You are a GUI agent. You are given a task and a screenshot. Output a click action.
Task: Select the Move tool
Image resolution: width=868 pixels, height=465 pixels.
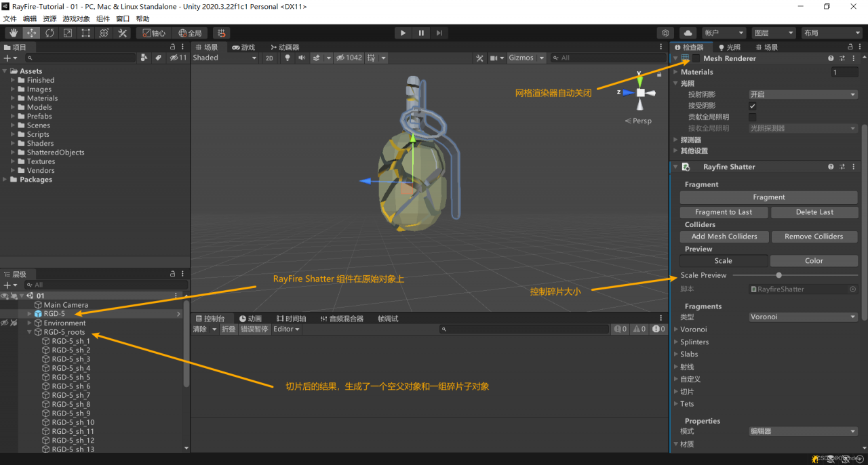click(32, 33)
